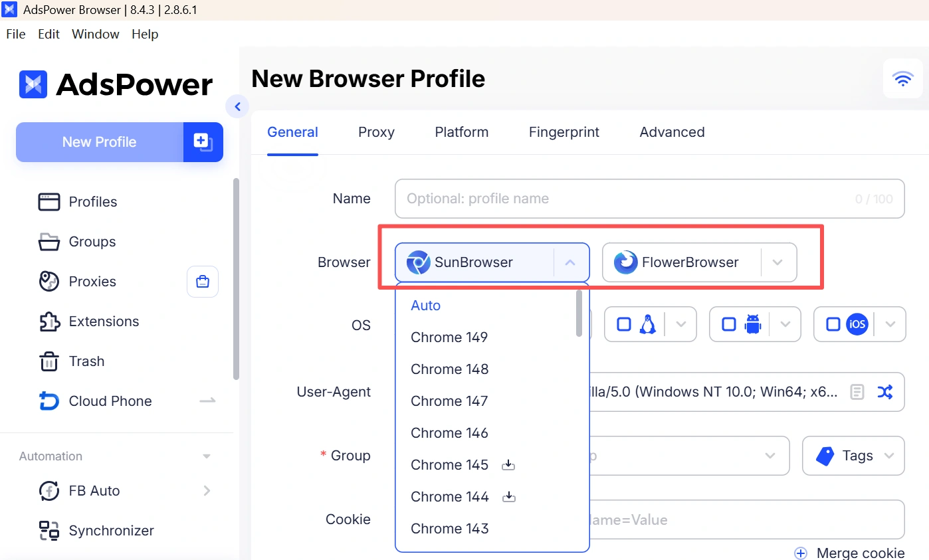
Task: Tick the Android OS checkbox
Action: point(729,324)
